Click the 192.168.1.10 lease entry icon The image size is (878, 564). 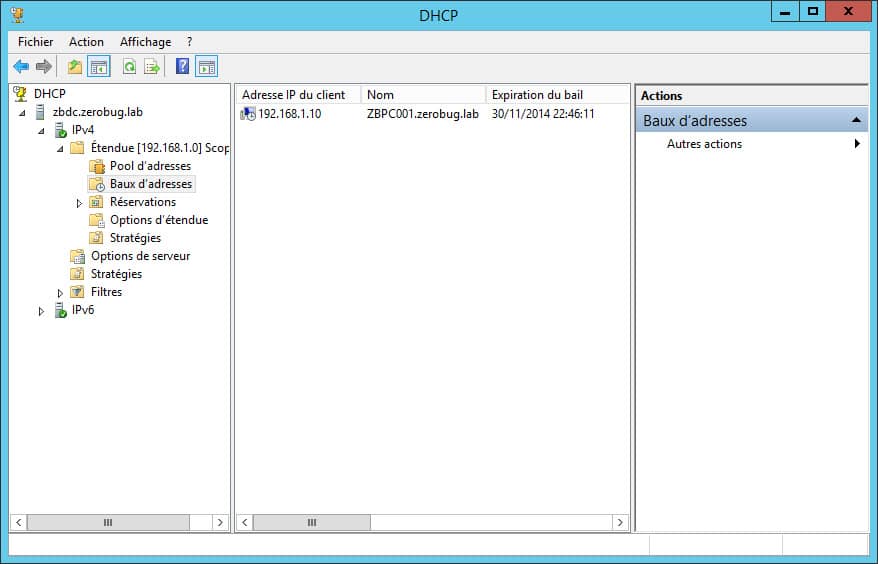tap(248, 114)
